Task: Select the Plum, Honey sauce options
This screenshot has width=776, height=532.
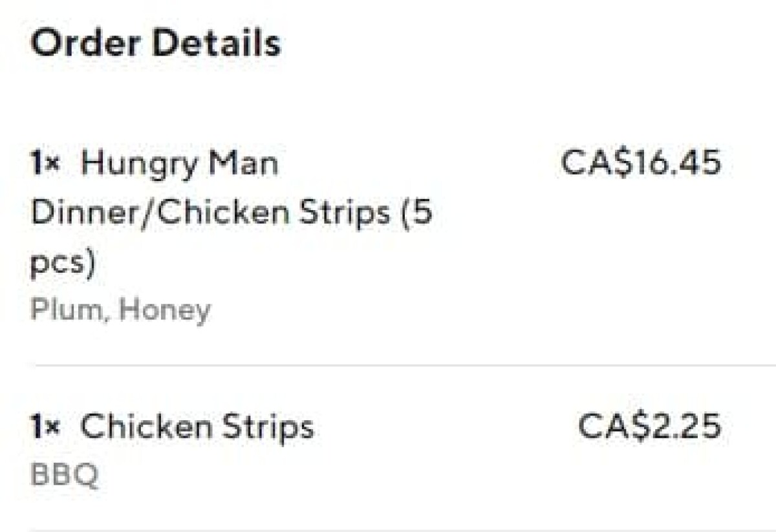Action: click(120, 310)
